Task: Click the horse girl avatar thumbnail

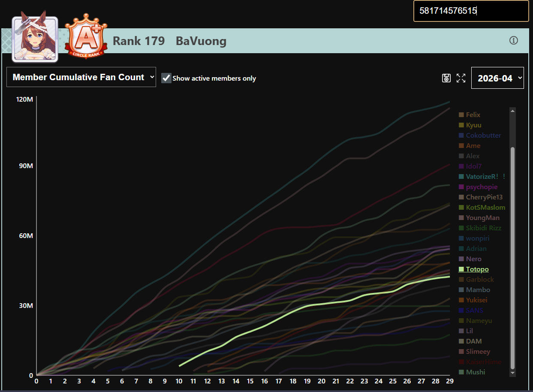Action: click(x=35, y=39)
